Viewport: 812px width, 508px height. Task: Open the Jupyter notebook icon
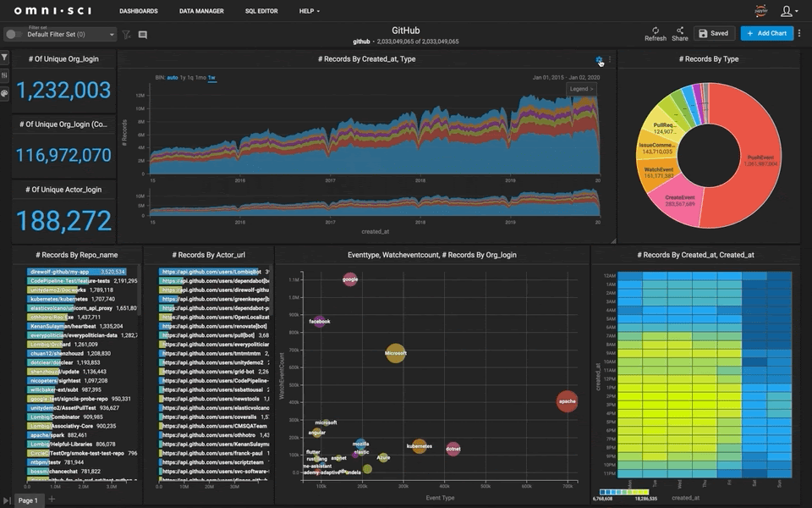[760, 11]
